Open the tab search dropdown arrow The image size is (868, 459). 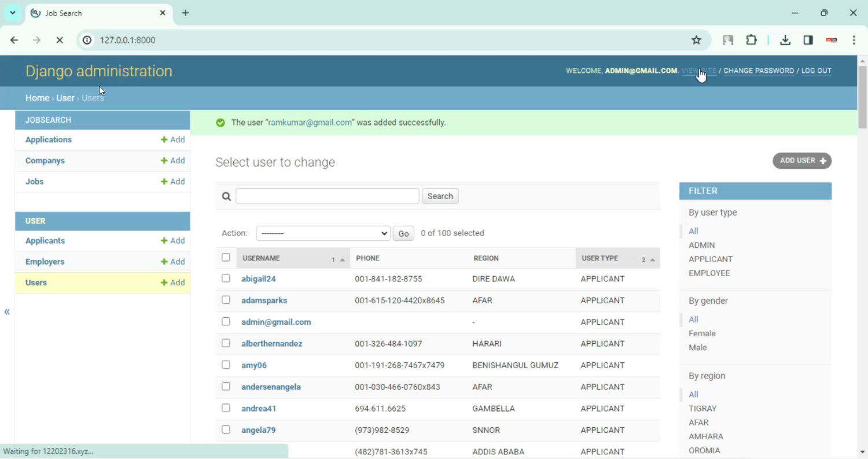12,13
